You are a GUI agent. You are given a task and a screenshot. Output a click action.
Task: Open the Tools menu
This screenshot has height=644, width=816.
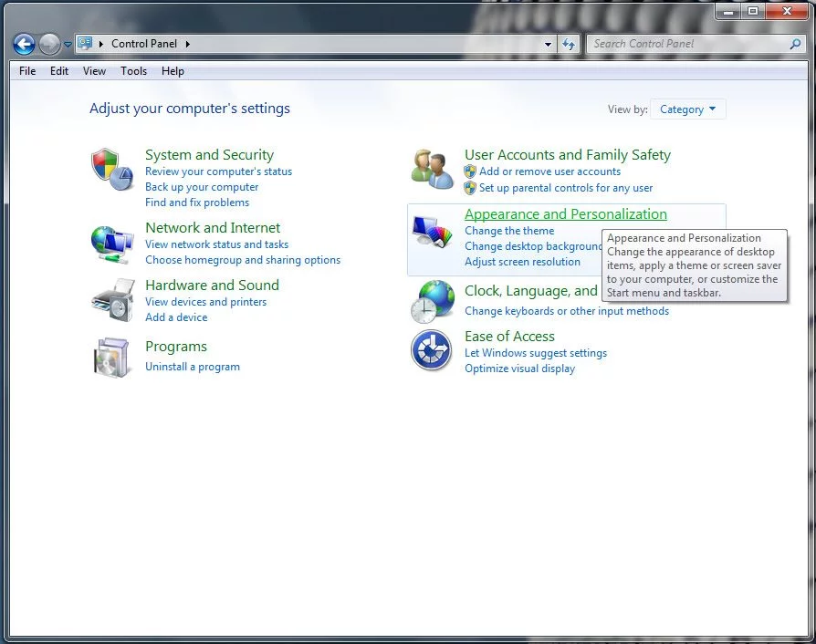tap(134, 71)
